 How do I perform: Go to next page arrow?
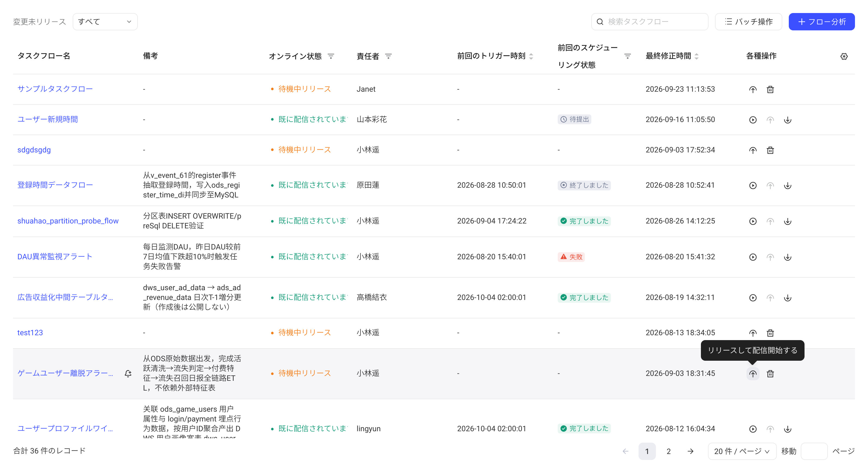pyautogui.click(x=690, y=451)
